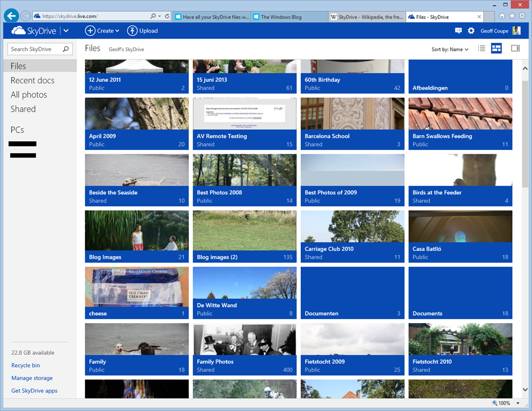Click the SkyDrive cloud logo

coord(18,31)
